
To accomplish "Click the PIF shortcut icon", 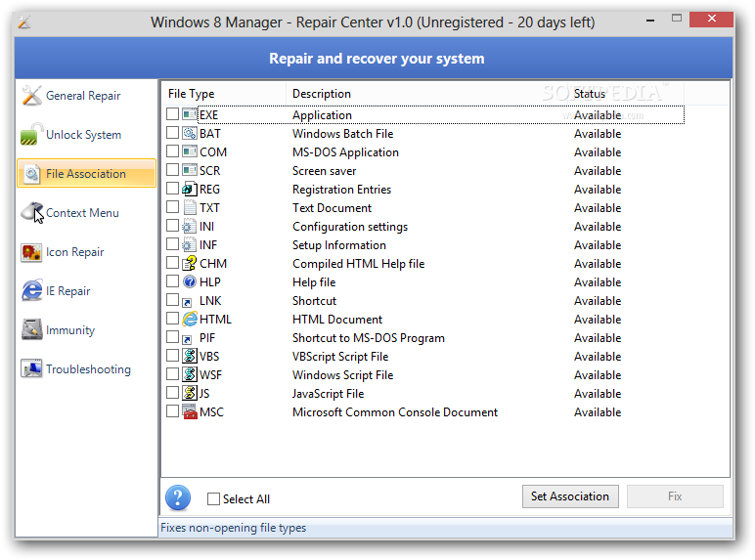I will pos(187,339).
